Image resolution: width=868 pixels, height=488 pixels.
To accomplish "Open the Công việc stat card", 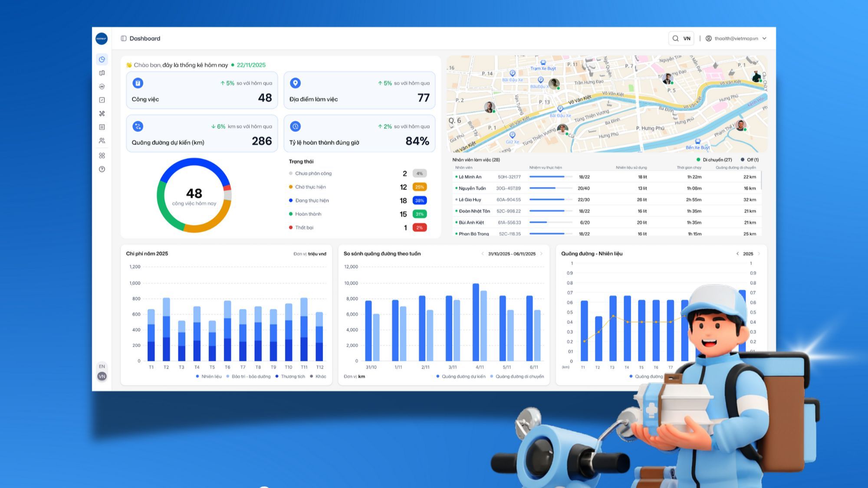I will tap(202, 90).
